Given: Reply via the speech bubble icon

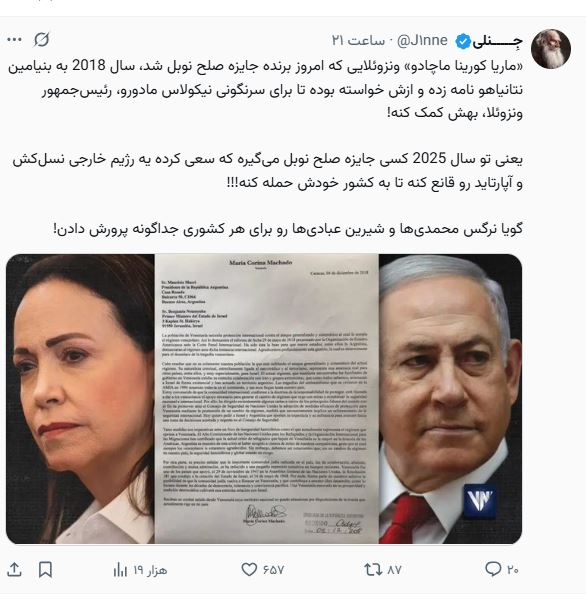Looking at the screenshot, I should pos(493,570).
